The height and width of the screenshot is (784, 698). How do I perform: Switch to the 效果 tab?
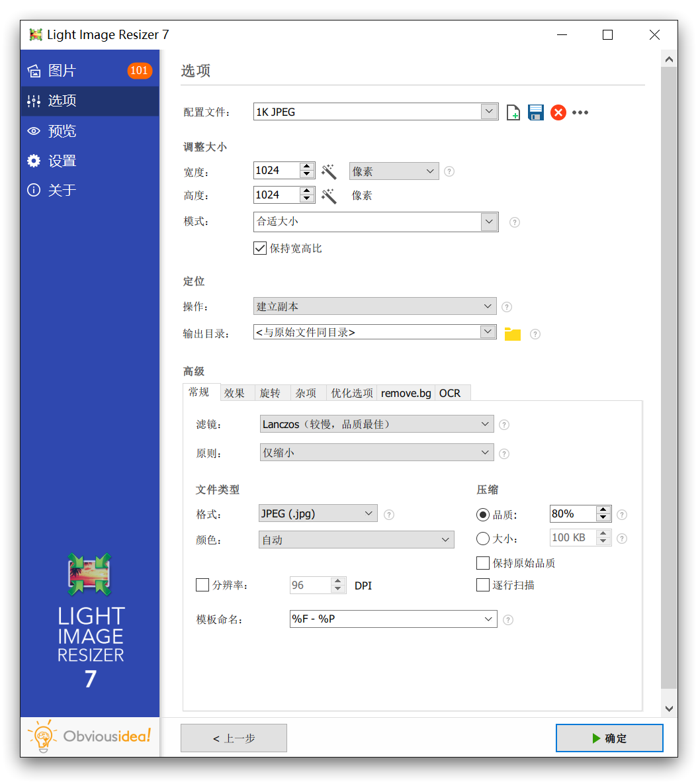click(x=234, y=393)
